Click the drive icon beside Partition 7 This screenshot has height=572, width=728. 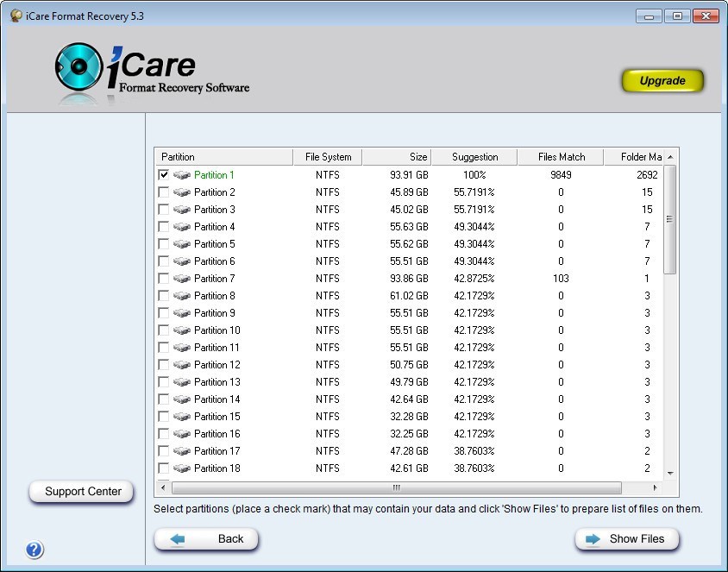click(182, 279)
